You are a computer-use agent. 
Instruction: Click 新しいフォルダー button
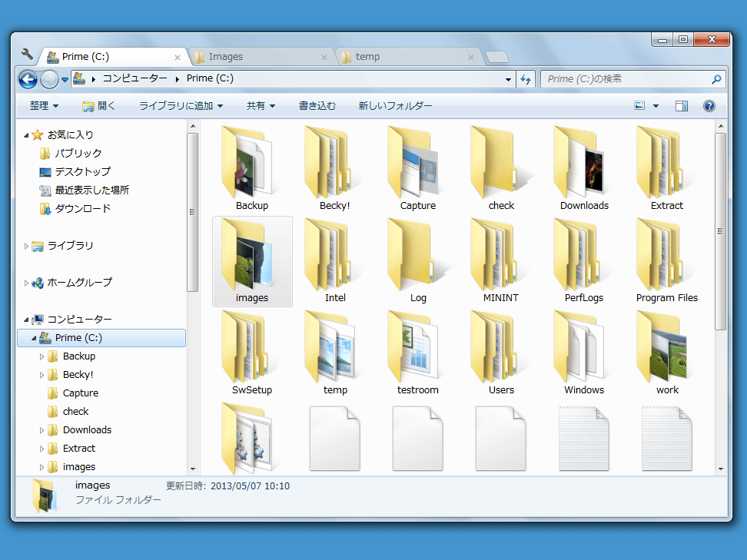click(396, 106)
